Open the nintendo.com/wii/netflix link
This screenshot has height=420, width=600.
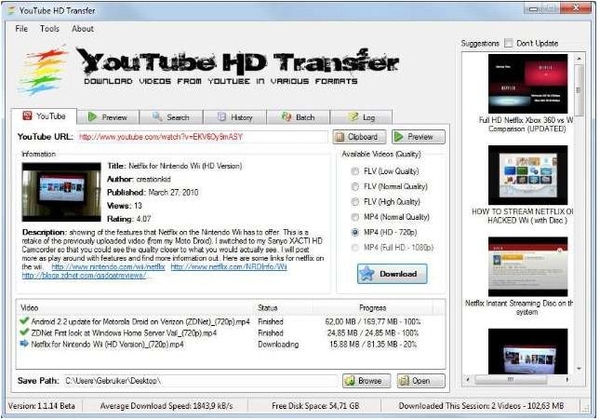click(x=108, y=267)
